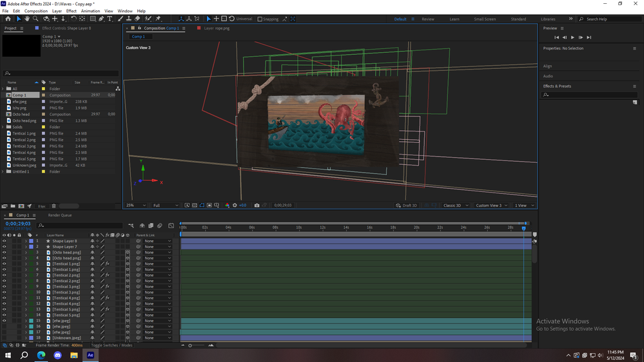Open the magnification 25% dropdown
The height and width of the screenshot is (362, 644).
coord(135,205)
